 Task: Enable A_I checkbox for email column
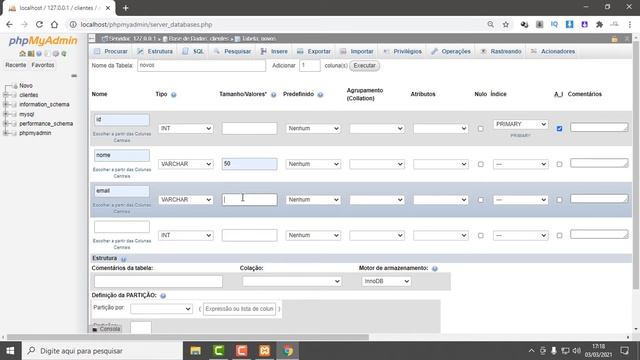pos(559,200)
